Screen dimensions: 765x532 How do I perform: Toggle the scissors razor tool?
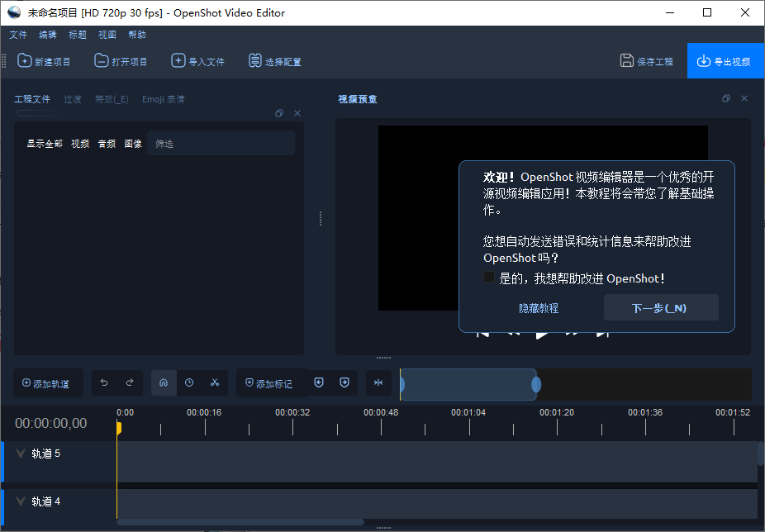click(215, 382)
